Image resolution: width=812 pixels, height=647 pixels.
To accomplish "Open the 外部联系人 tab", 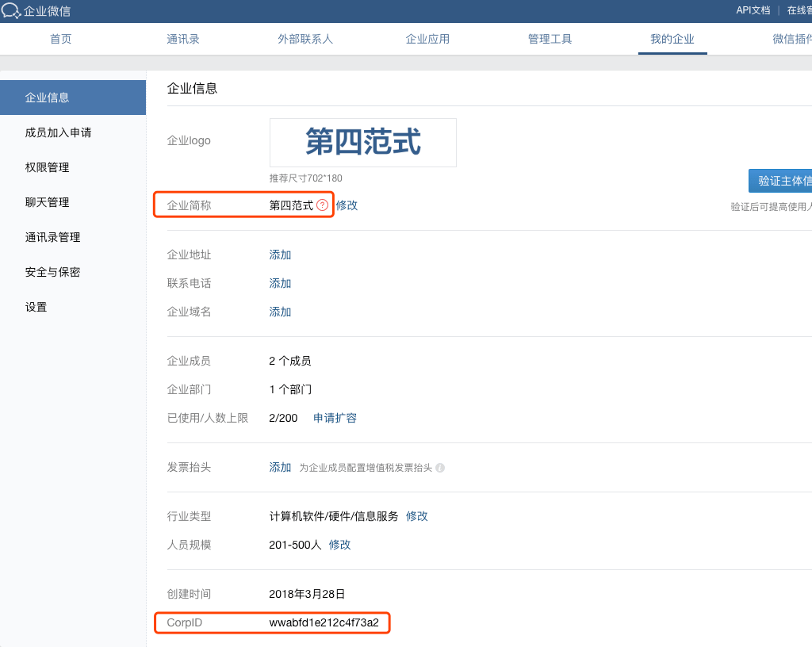I will [305, 39].
